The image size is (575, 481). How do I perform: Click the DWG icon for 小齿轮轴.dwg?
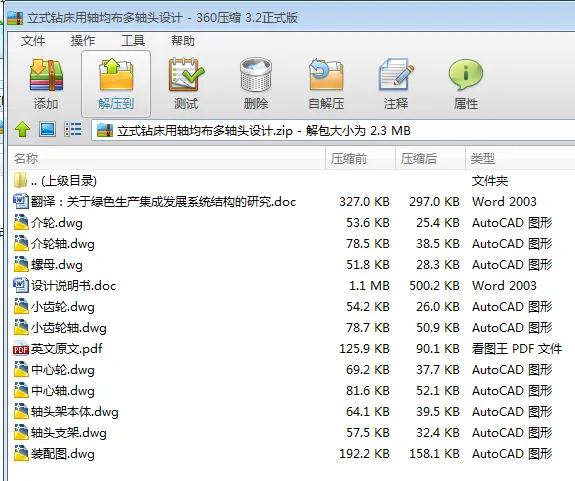click(x=21, y=327)
